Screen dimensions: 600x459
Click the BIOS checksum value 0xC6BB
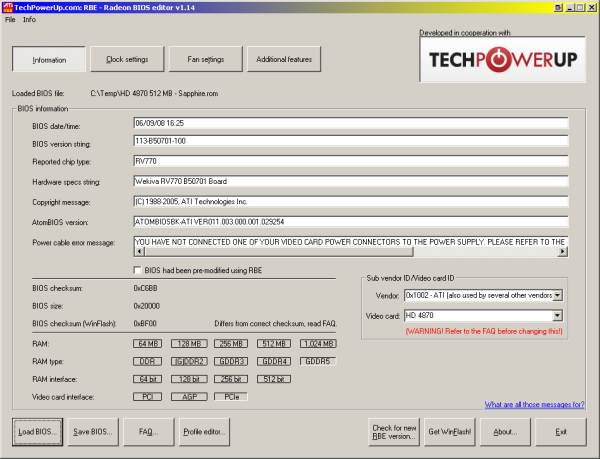(x=145, y=288)
